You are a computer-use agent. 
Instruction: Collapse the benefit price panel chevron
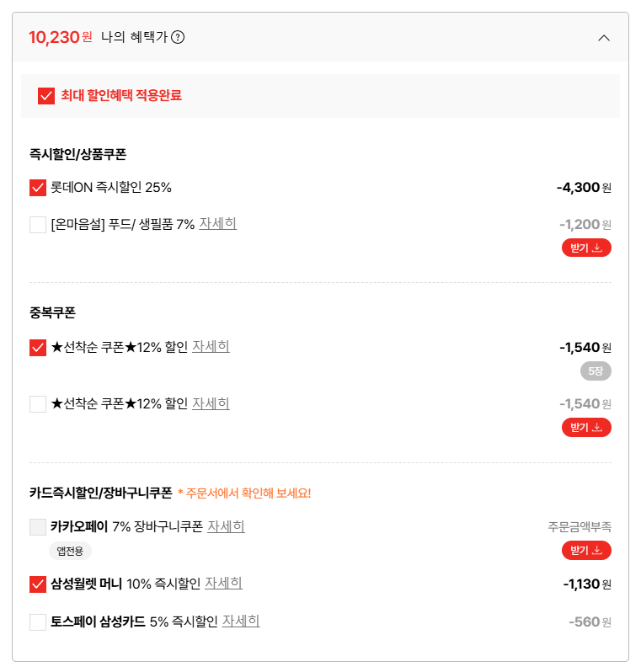(603, 37)
